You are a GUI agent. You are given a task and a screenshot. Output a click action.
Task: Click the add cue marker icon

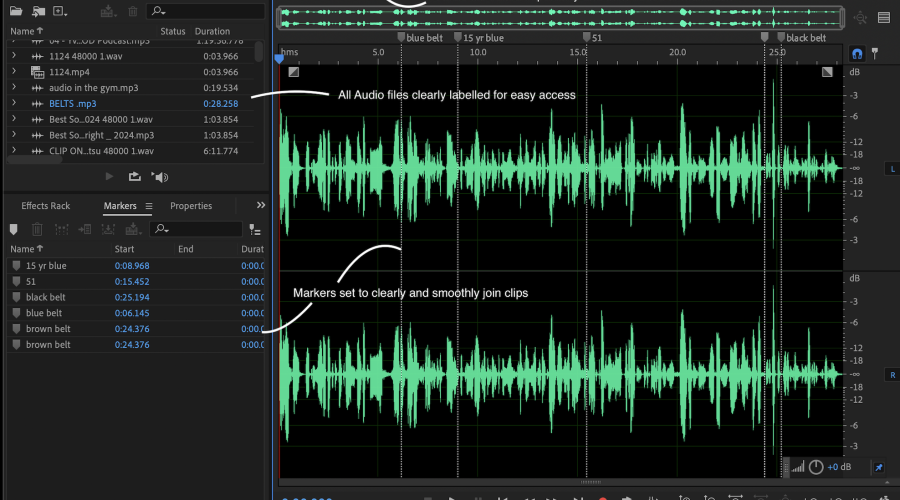14,229
